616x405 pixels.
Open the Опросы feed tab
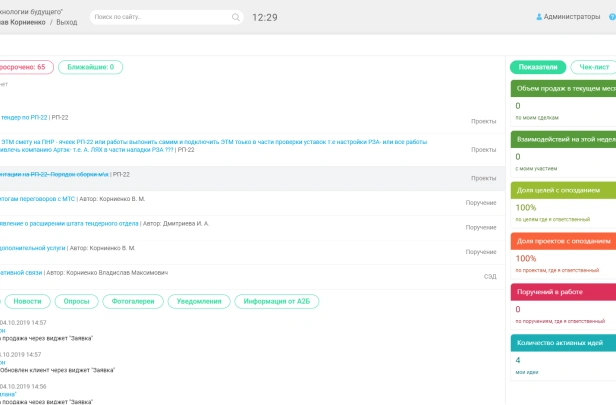point(77,273)
